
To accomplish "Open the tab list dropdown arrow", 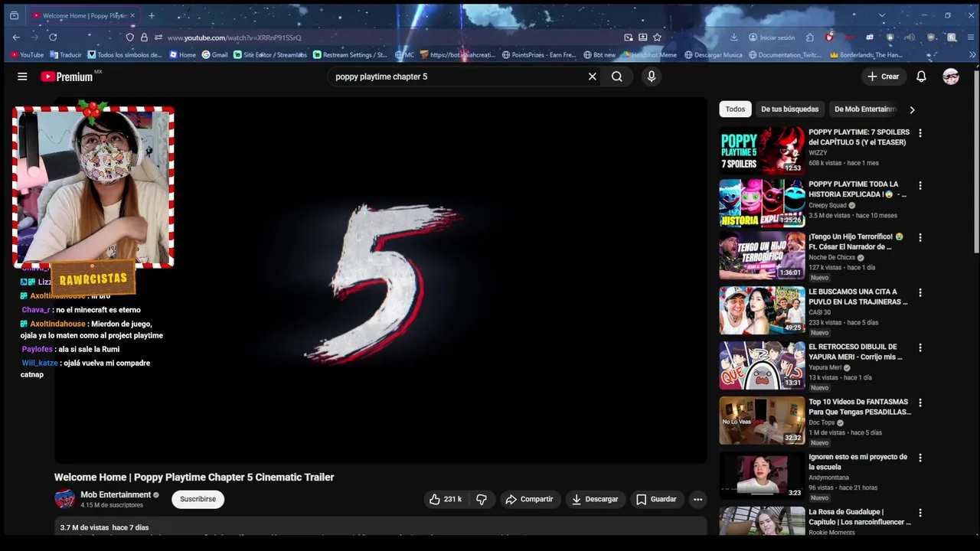I will tap(881, 15).
